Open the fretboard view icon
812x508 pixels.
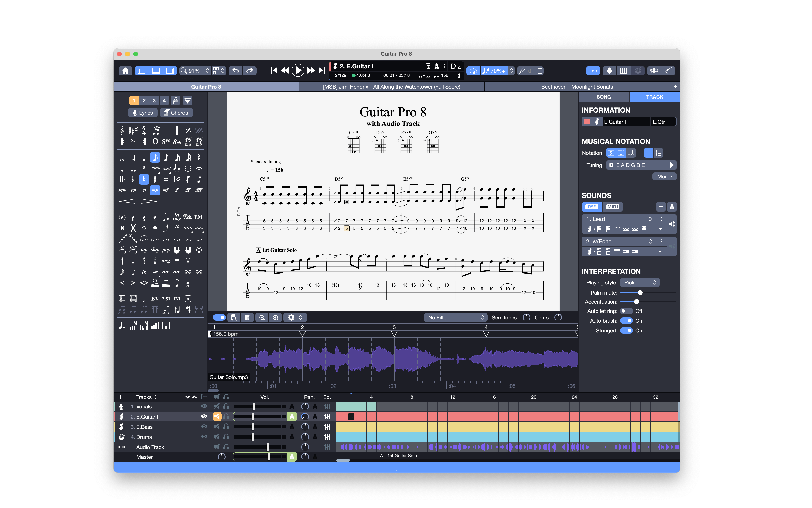[x=609, y=71]
